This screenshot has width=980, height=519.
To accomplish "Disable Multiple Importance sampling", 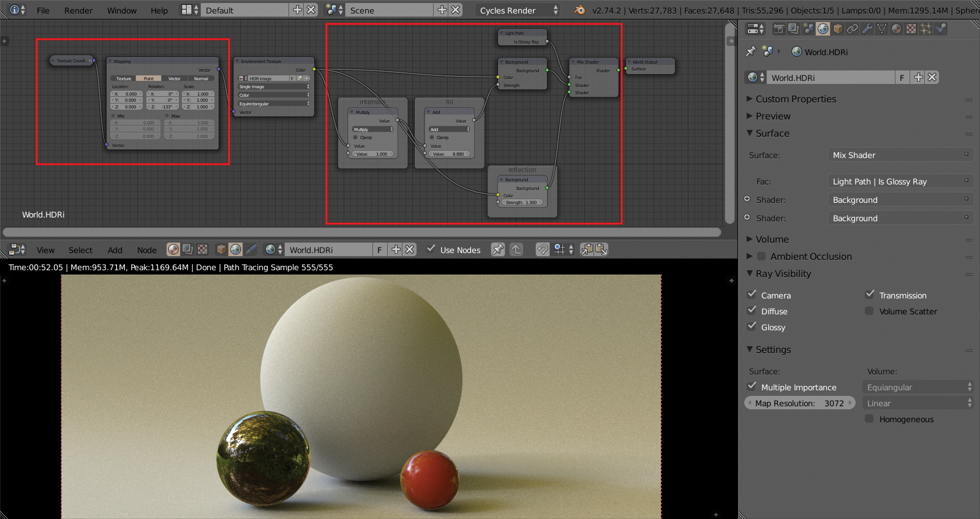I will [752, 387].
